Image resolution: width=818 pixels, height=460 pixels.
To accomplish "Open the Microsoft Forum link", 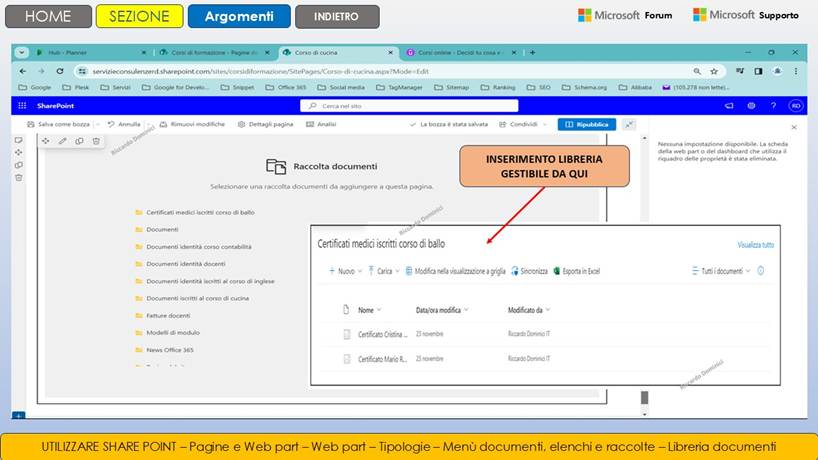I will tap(625, 15).
